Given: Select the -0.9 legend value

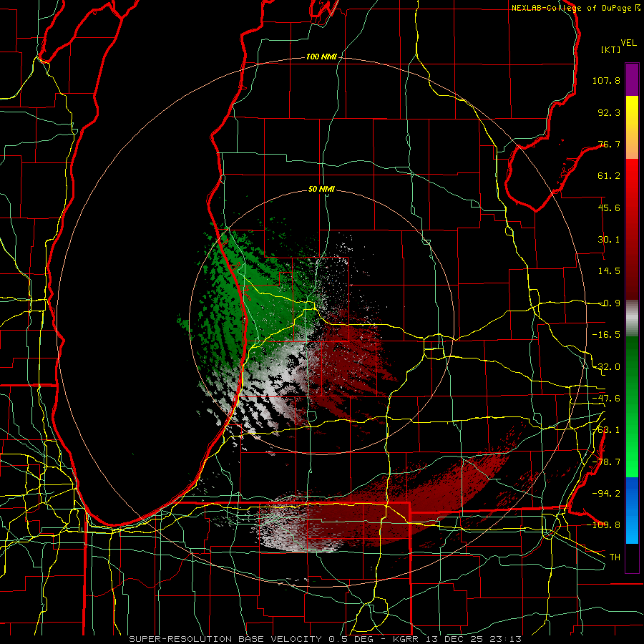Looking at the screenshot, I should (609, 303).
